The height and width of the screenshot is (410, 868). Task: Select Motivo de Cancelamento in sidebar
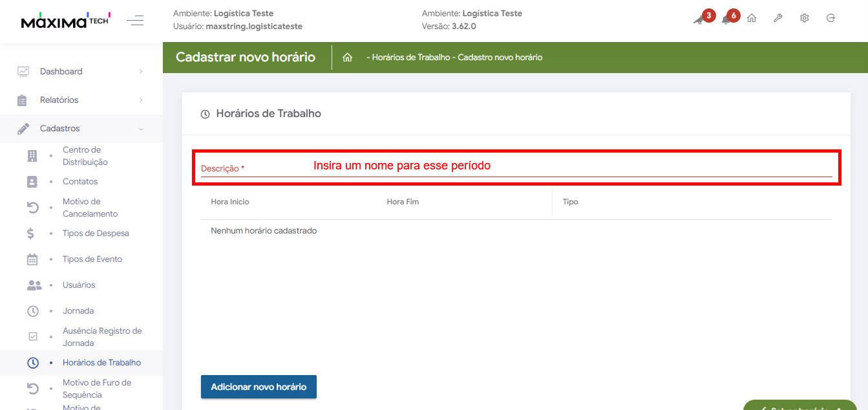click(x=90, y=208)
